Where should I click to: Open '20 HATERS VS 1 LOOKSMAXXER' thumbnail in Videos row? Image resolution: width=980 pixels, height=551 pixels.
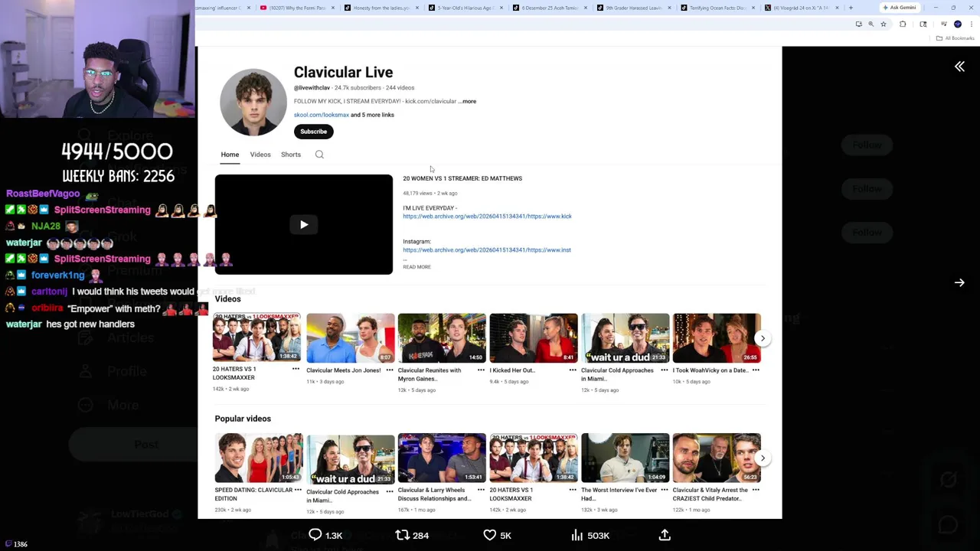click(257, 337)
